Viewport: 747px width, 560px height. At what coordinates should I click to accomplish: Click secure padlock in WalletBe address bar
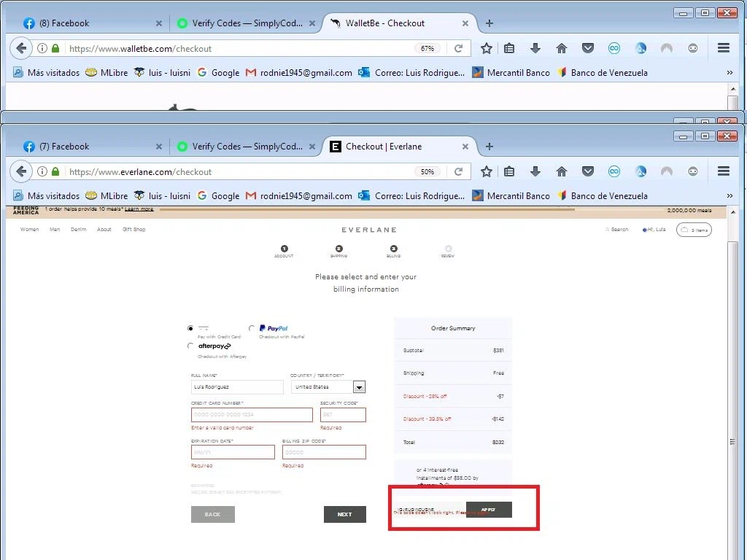click(x=55, y=48)
